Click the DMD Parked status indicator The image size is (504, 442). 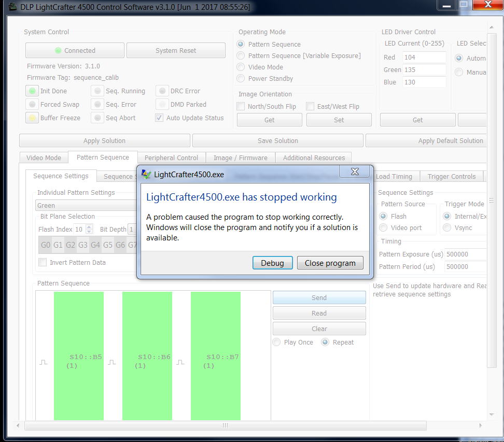click(x=162, y=104)
